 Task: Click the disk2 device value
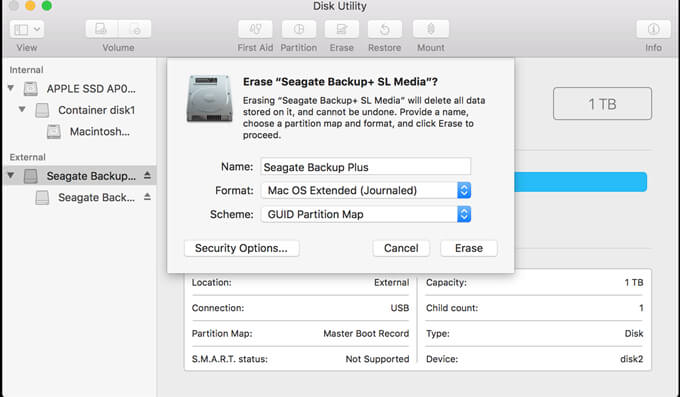[631, 359]
